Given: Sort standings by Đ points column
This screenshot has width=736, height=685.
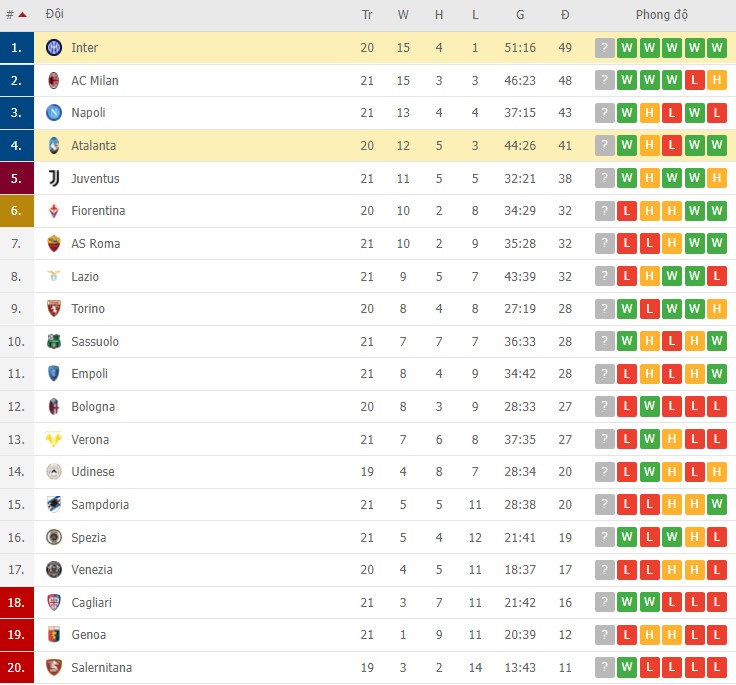Looking at the screenshot, I should (565, 15).
